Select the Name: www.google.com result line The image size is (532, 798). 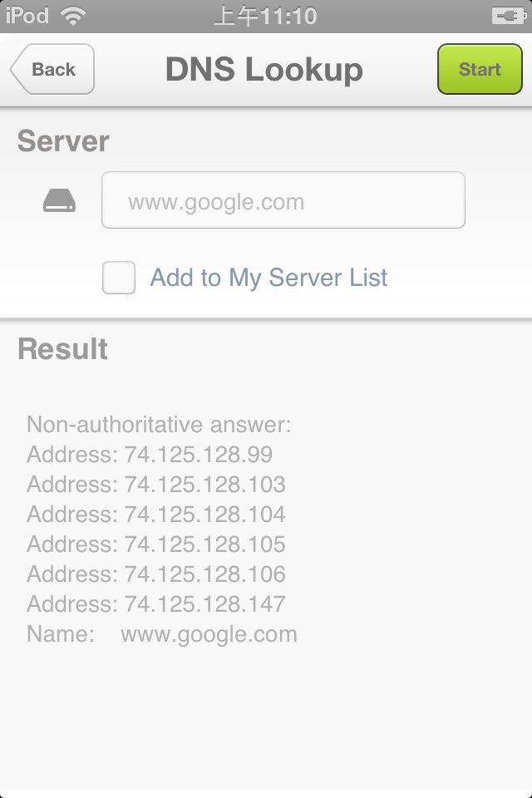(162, 634)
